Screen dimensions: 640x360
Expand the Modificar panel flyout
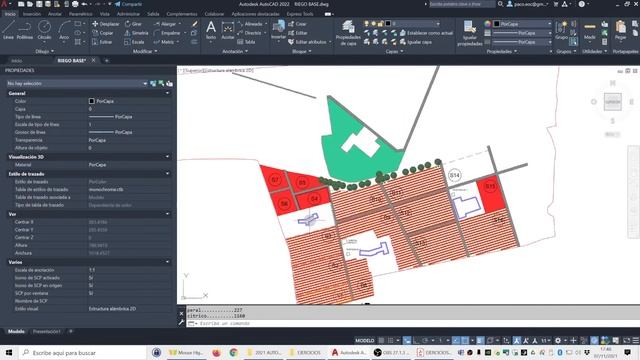click(145, 51)
